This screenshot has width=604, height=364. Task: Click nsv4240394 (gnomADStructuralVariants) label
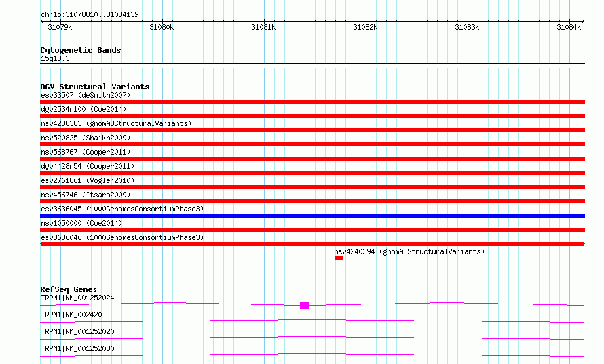click(409, 251)
